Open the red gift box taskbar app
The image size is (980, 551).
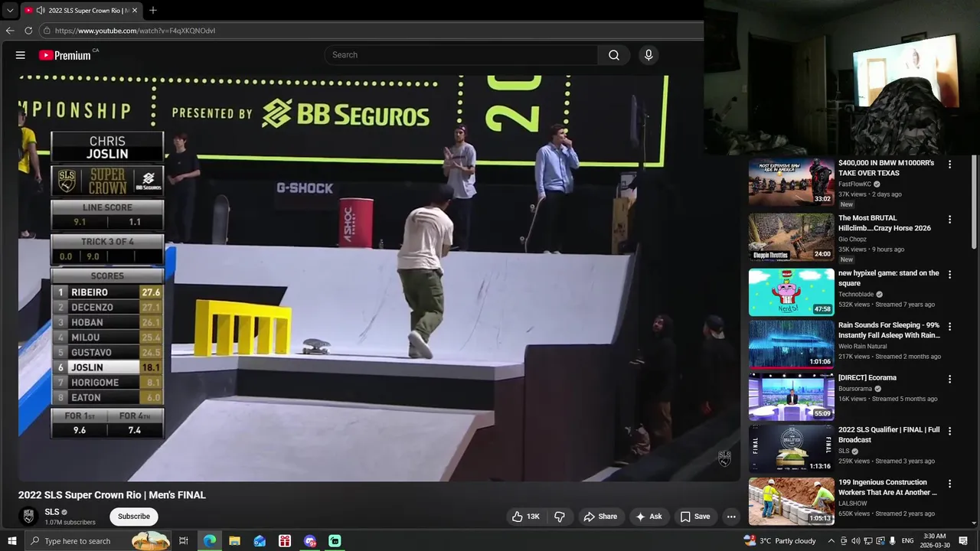tap(285, 541)
